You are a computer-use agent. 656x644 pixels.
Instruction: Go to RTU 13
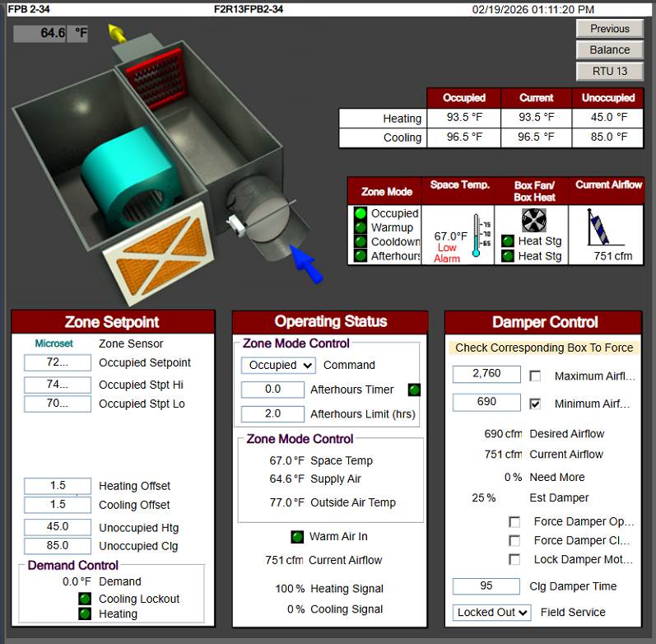609,71
